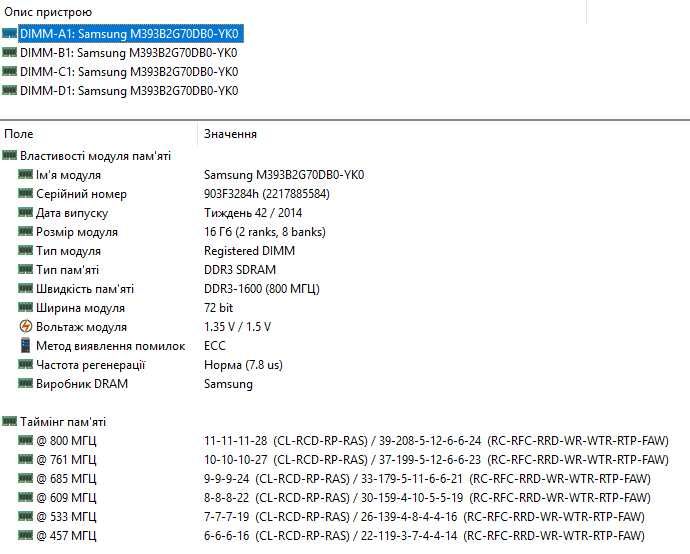Screen dimensions: 690x554
Task: Click the icon next to Властивості модуля пам'яті
Action: [9, 155]
